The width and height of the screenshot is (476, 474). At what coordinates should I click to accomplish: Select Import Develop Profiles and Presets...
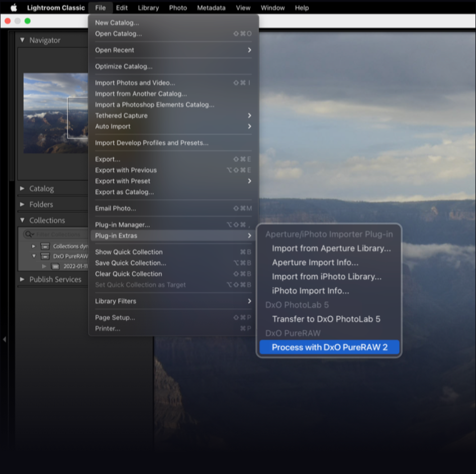tap(173, 143)
